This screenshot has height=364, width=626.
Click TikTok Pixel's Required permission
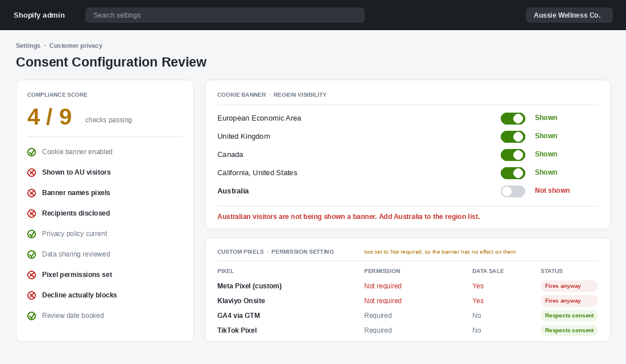pos(378,330)
